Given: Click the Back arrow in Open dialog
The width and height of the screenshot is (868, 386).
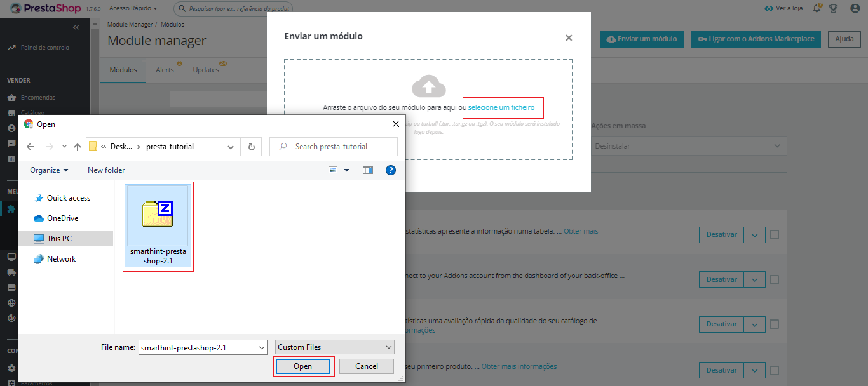Looking at the screenshot, I should [31, 147].
